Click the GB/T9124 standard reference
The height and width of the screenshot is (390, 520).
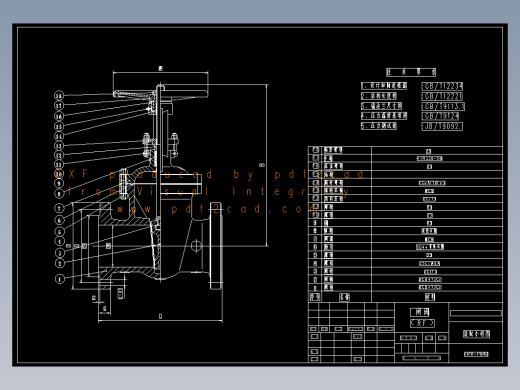[440, 116]
